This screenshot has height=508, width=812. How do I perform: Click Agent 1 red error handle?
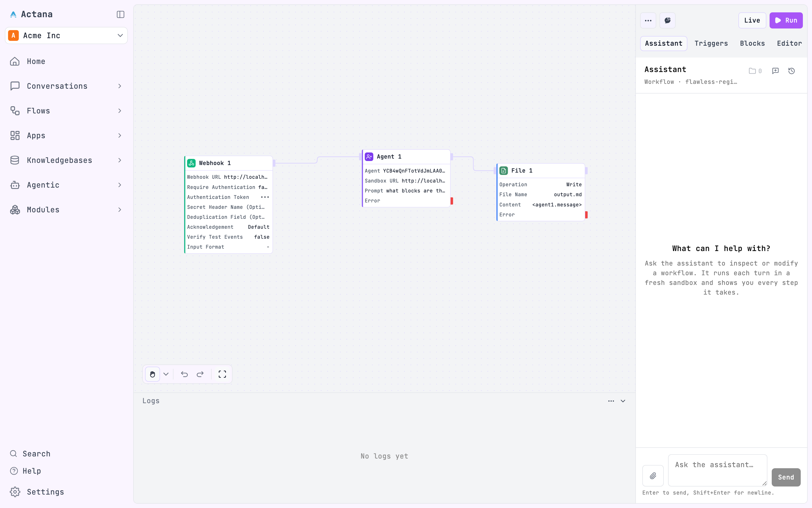click(x=452, y=201)
